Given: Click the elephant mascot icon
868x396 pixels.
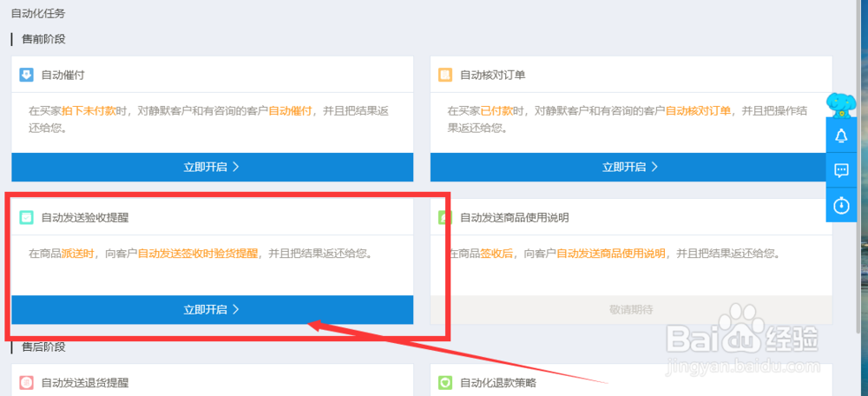Looking at the screenshot, I should point(841,105).
